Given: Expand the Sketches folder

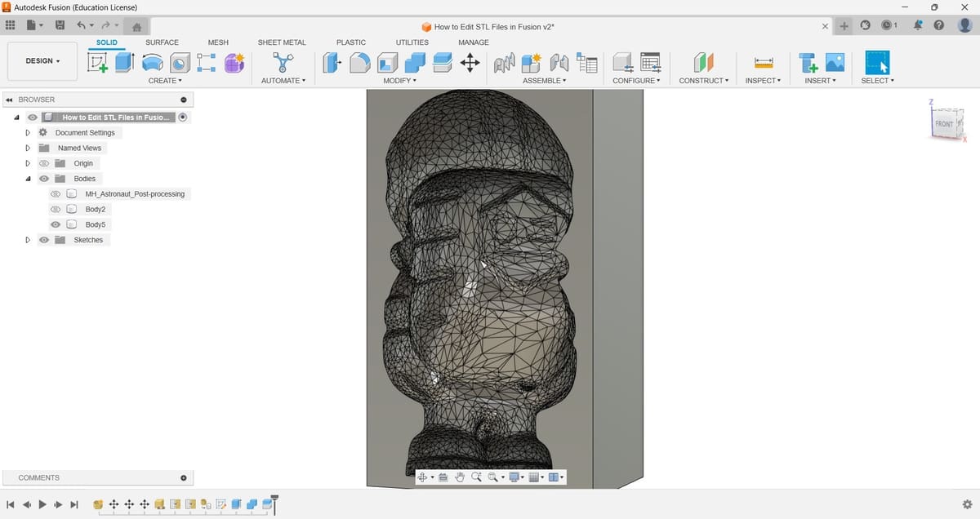Looking at the screenshot, I should (x=28, y=240).
